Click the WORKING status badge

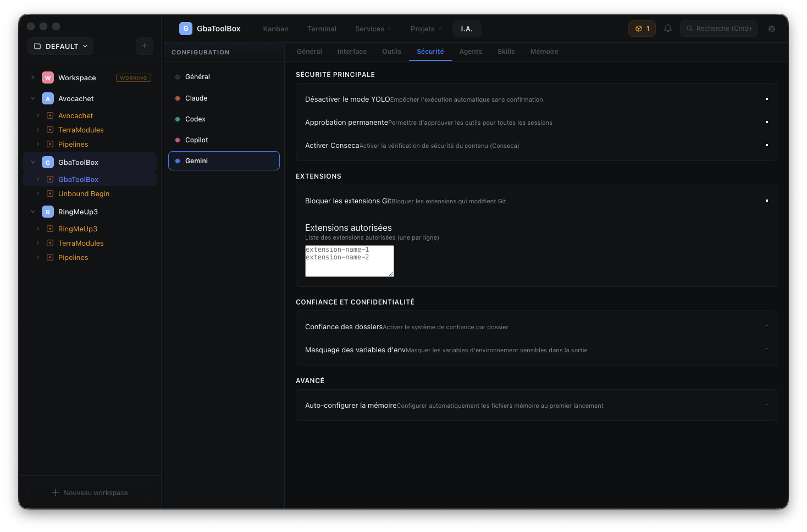point(134,78)
